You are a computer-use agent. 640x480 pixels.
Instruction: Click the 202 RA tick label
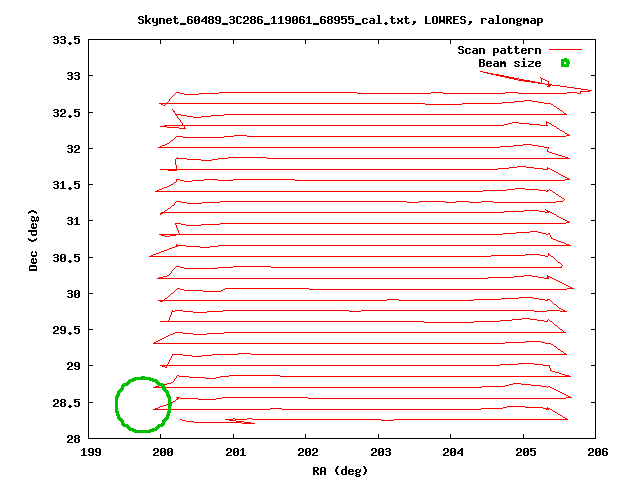[x=308, y=452]
